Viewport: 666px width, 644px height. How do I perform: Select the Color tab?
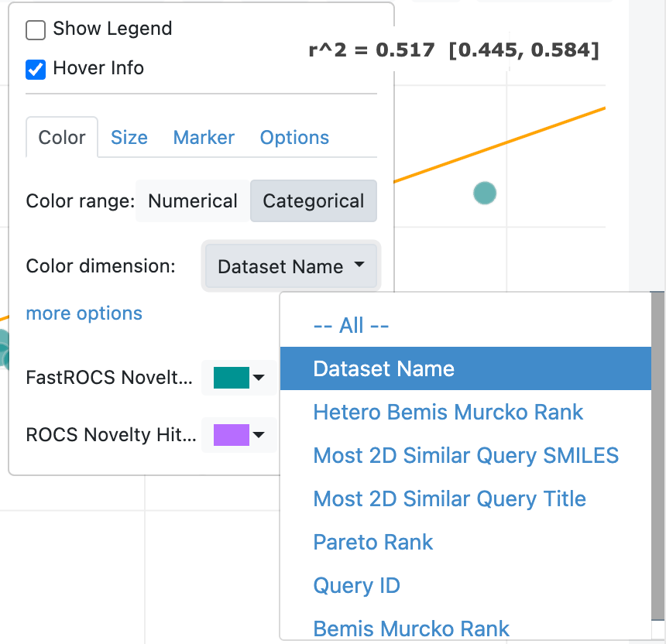point(62,138)
